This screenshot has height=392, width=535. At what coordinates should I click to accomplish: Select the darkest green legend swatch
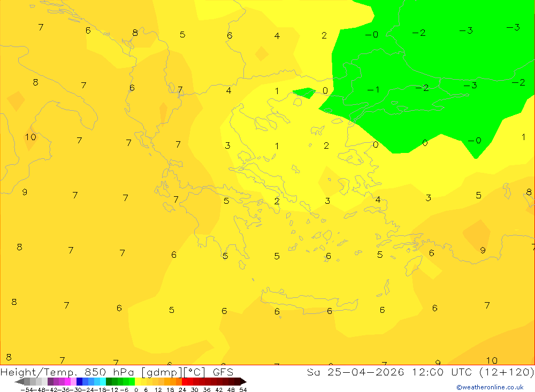109,381
